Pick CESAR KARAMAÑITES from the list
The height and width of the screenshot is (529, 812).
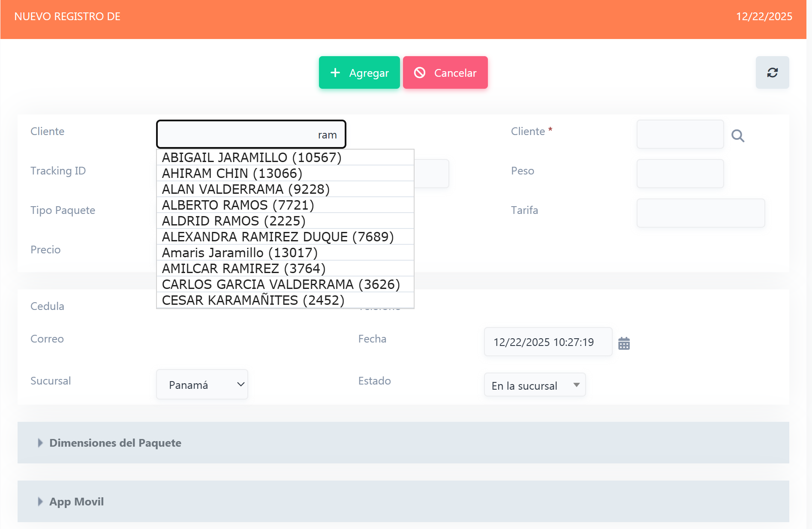point(253,300)
